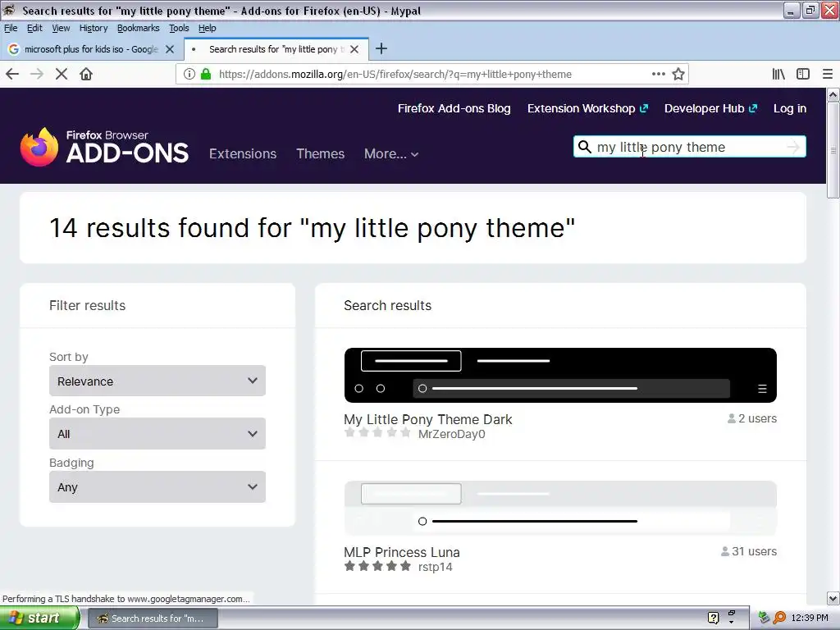The height and width of the screenshot is (630, 840).
Task: Click the dark theme preview thumbnail
Action: [560, 375]
